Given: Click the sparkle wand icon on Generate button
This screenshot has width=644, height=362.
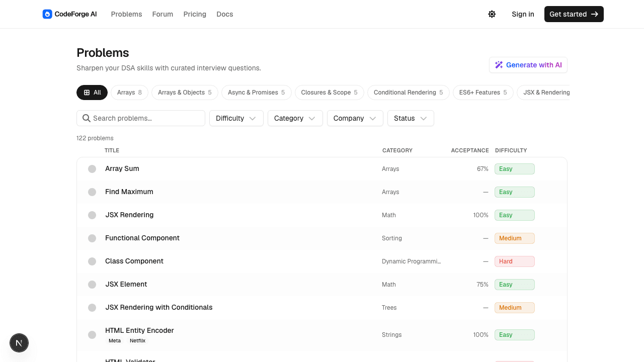Looking at the screenshot, I should pyautogui.click(x=499, y=65).
